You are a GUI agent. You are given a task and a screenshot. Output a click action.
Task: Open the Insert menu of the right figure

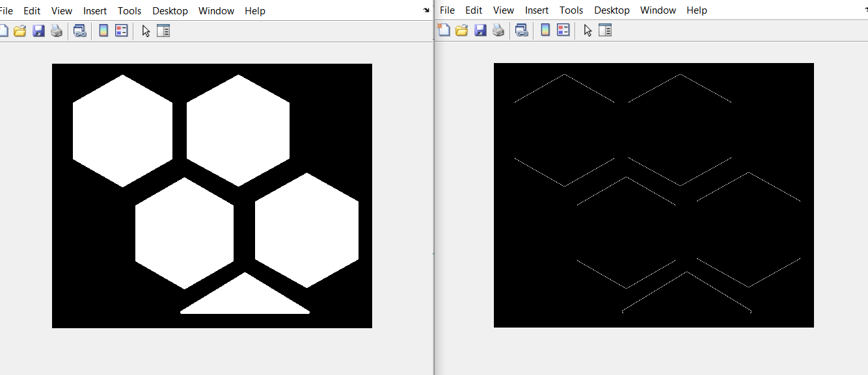point(536,10)
